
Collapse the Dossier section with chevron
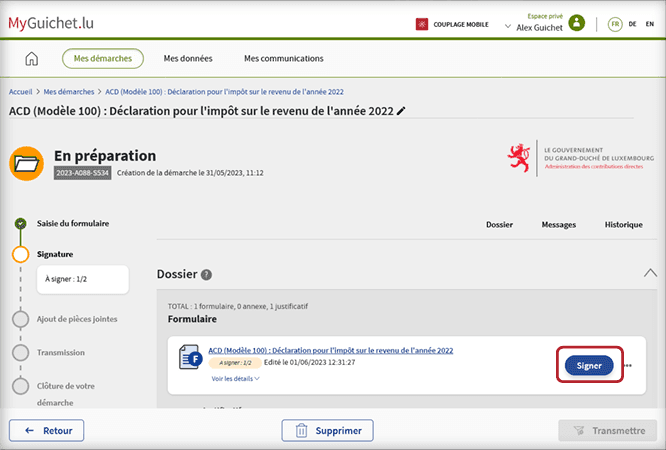650,273
